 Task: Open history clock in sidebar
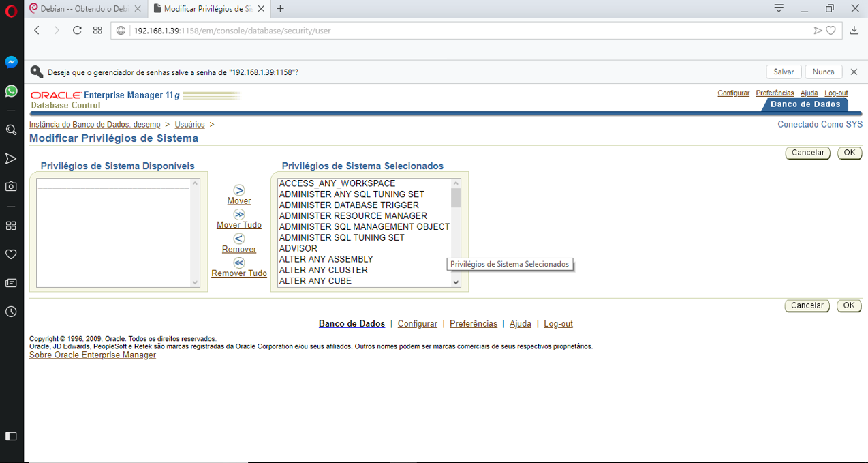[11, 312]
